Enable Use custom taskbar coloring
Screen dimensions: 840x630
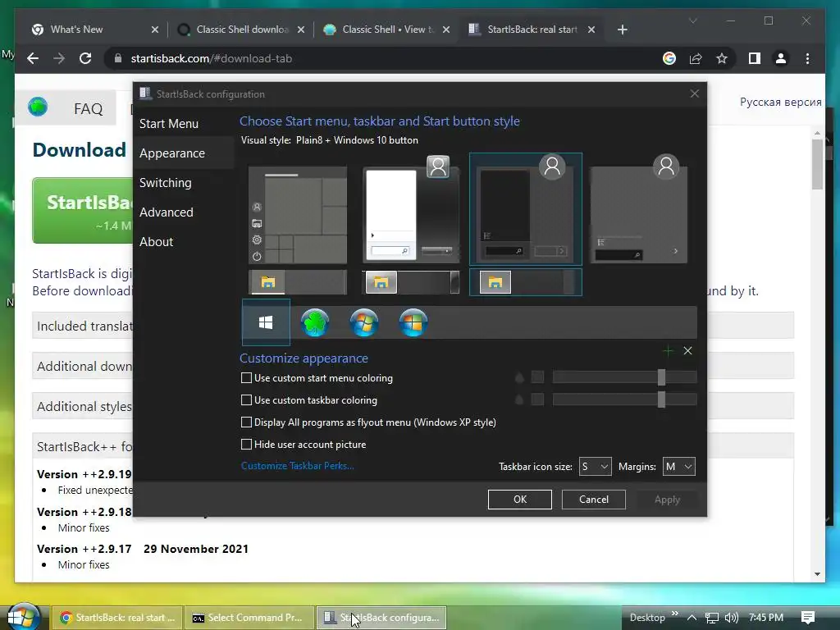point(246,400)
